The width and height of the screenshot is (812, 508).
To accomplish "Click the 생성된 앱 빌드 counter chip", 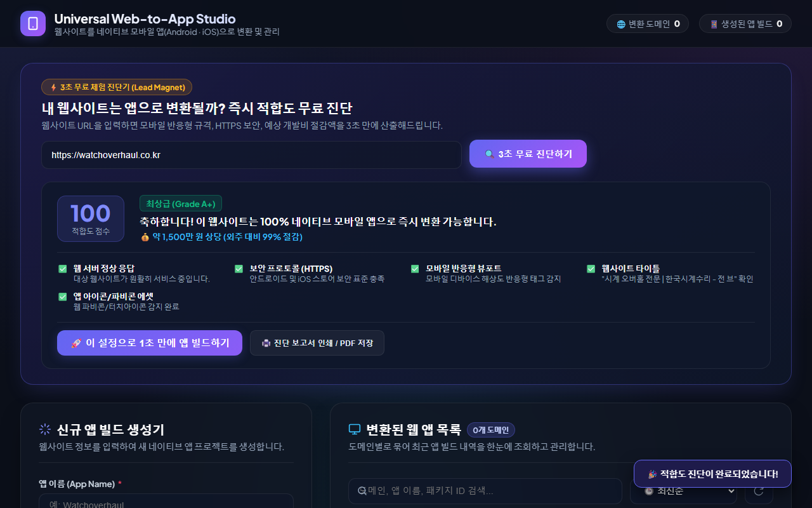I will tap(745, 24).
